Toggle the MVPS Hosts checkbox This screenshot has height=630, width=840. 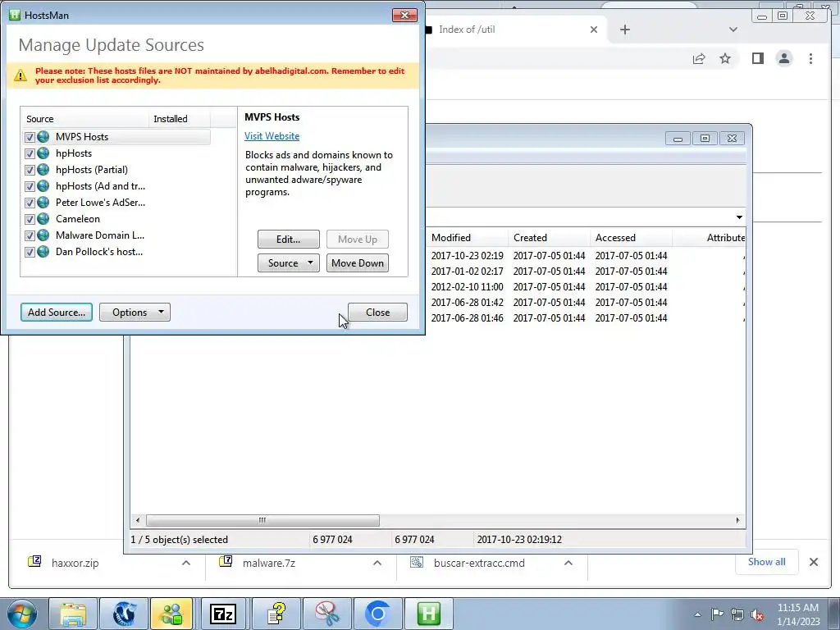point(30,137)
